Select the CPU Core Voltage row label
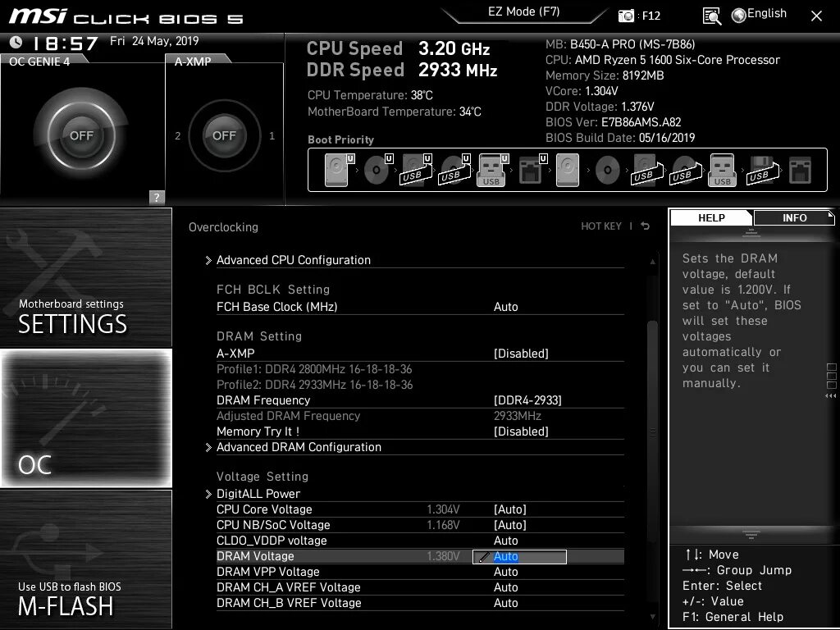This screenshot has height=630, width=840. [264, 509]
